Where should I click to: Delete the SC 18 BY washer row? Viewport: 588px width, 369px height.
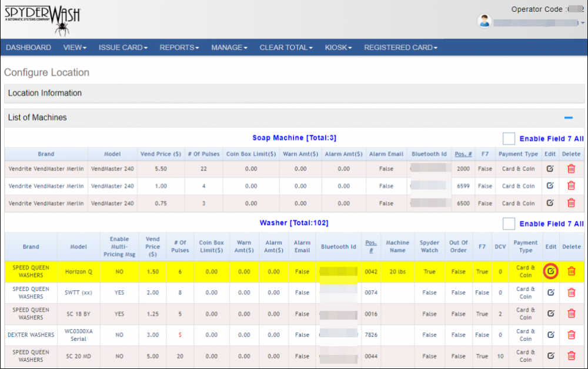[x=571, y=314]
